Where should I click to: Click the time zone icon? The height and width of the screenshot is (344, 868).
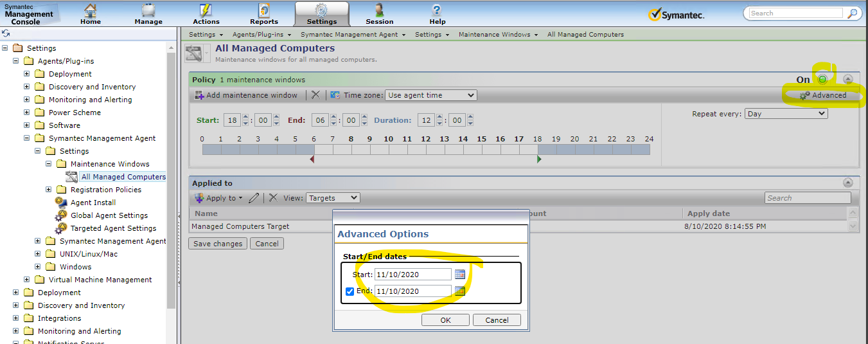[x=335, y=95]
